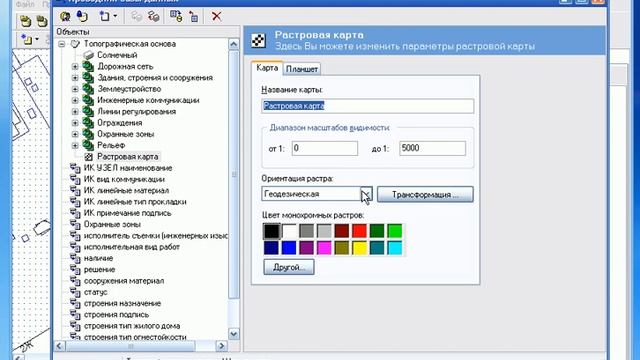The image size is (640, 360).
Task: Expand Здания, строения и сооружения node
Action: point(75,78)
